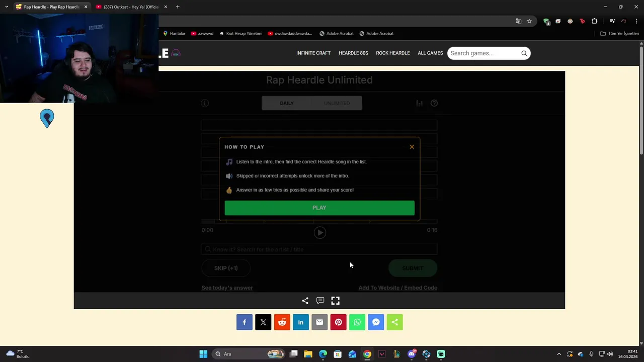Open the red Tp extension icon
Viewport: 644px width, 362px height.
(x=582, y=21)
